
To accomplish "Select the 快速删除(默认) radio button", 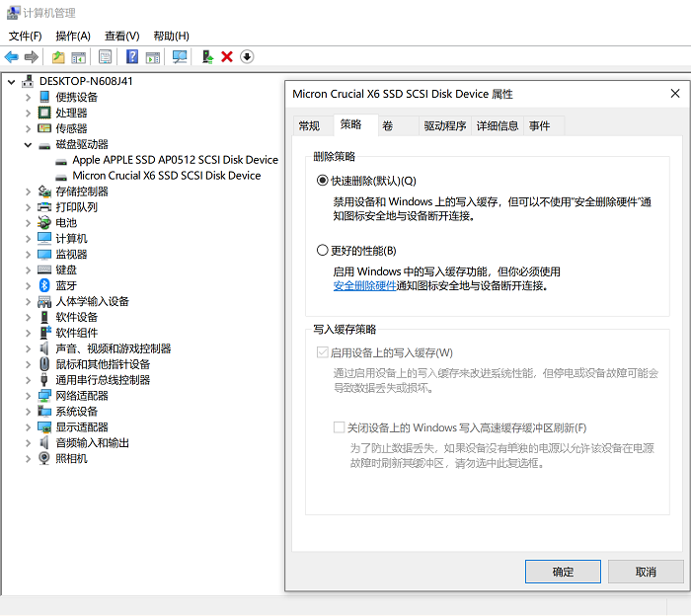I will [323, 181].
